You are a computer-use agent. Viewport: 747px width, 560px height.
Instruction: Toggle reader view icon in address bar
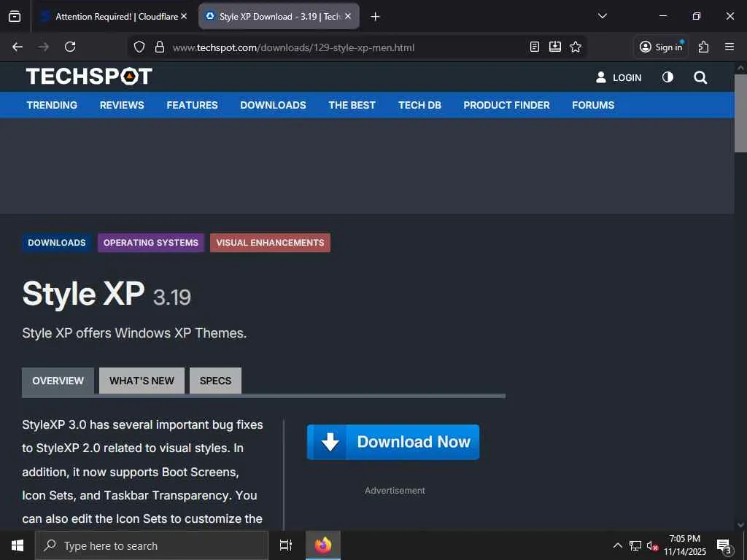(535, 47)
